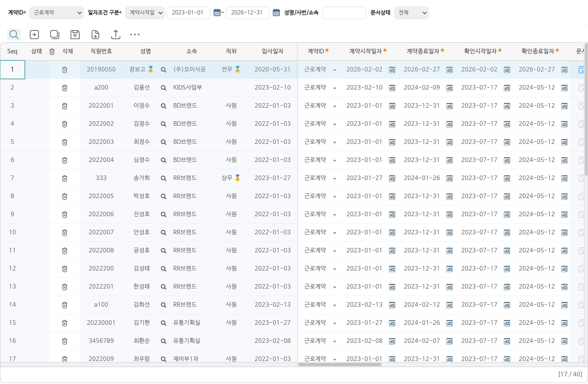Viewport: 588px width, 384px height.
Task: Click the 직원번호 column header
Action: click(x=101, y=51)
